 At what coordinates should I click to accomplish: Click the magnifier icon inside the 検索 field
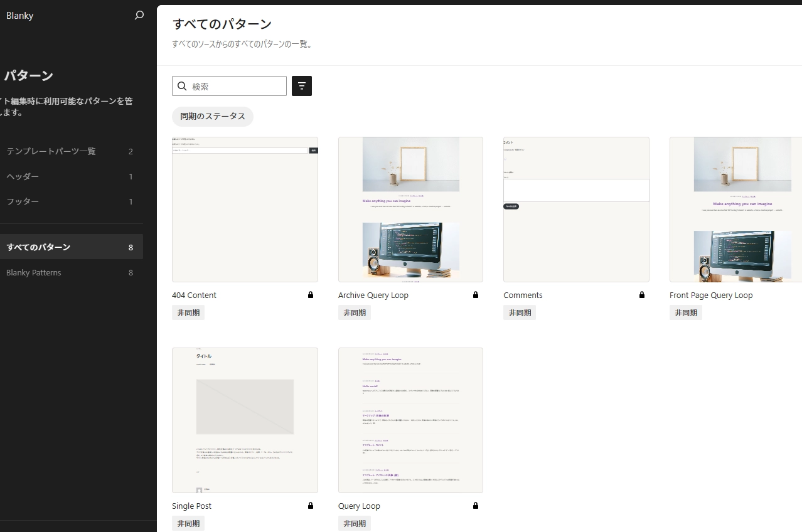[183, 87]
